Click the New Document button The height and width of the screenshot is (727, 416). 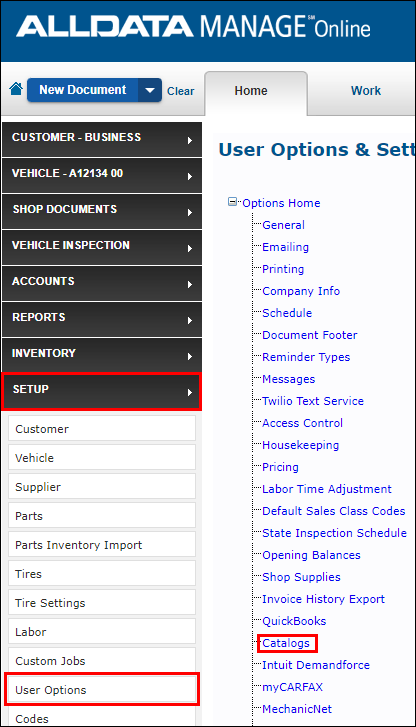coord(83,90)
